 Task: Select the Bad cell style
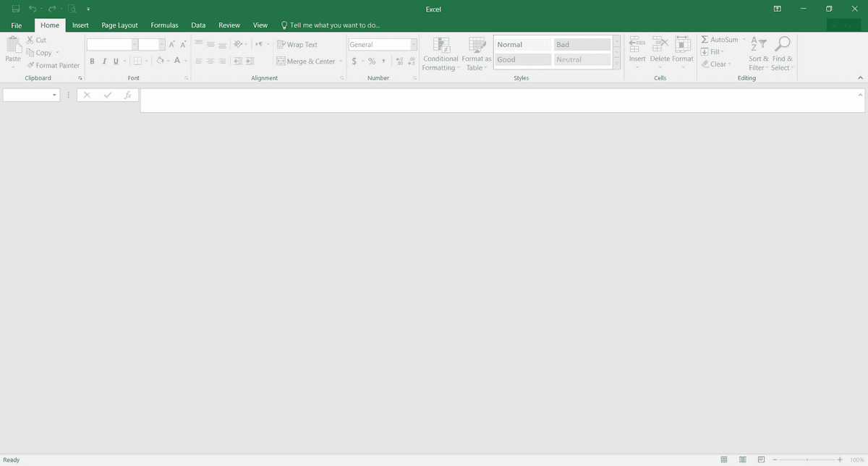click(x=582, y=45)
